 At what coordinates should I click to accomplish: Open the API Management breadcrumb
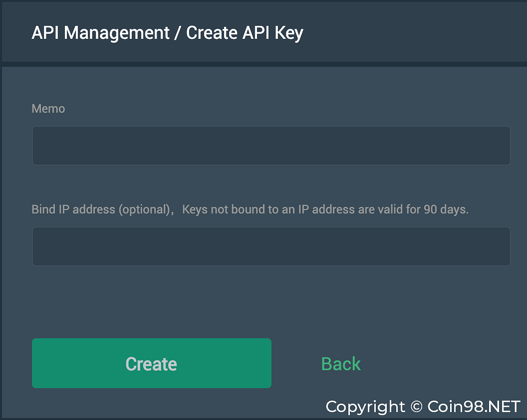coord(100,33)
